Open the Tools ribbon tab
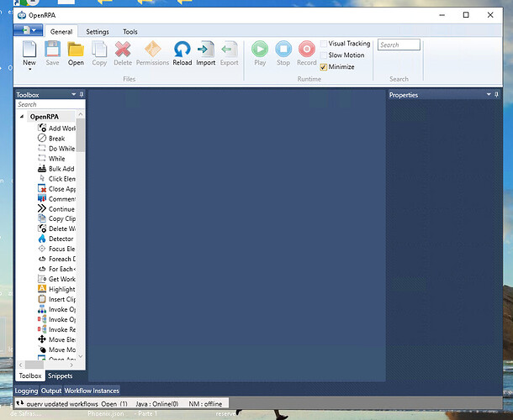The width and height of the screenshot is (513, 420). pyautogui.click(x=130, y=32)
